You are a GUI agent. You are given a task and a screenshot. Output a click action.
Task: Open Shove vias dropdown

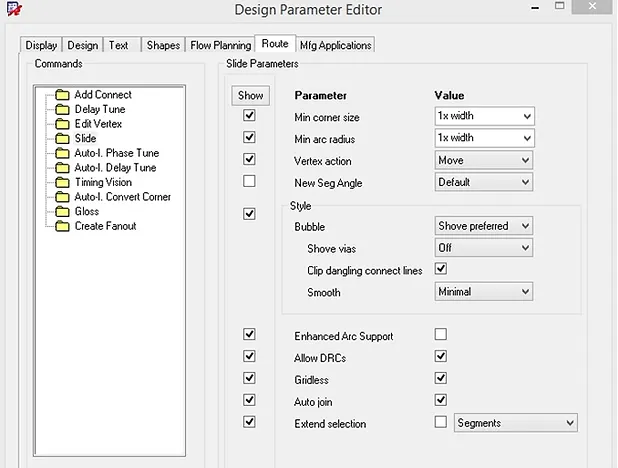(x=484, y=248)
